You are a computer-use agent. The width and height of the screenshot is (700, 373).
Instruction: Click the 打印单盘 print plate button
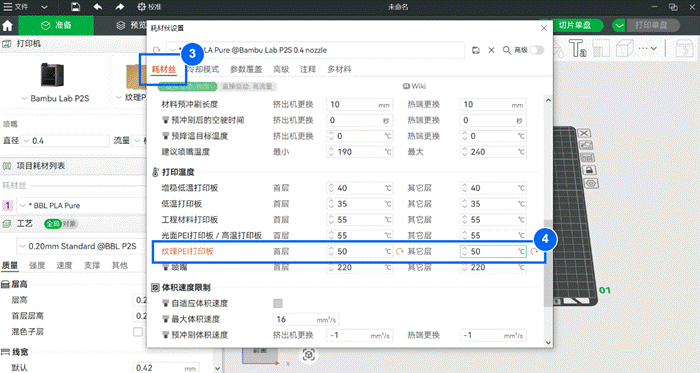pos(652,25)
